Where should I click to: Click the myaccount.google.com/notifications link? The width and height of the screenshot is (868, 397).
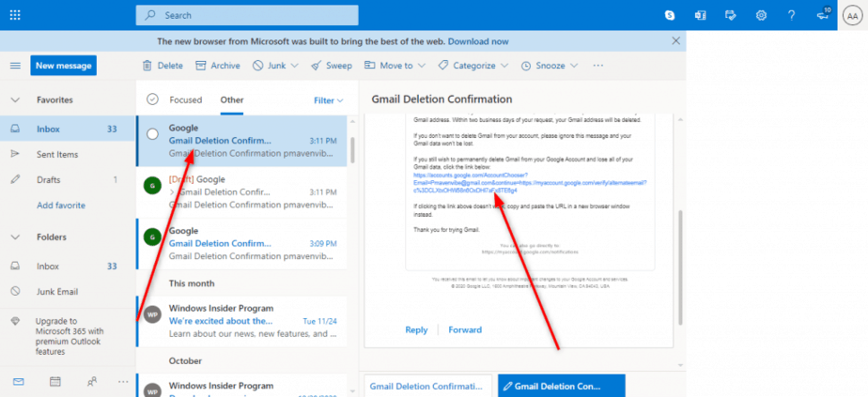(x=531, y=252)
